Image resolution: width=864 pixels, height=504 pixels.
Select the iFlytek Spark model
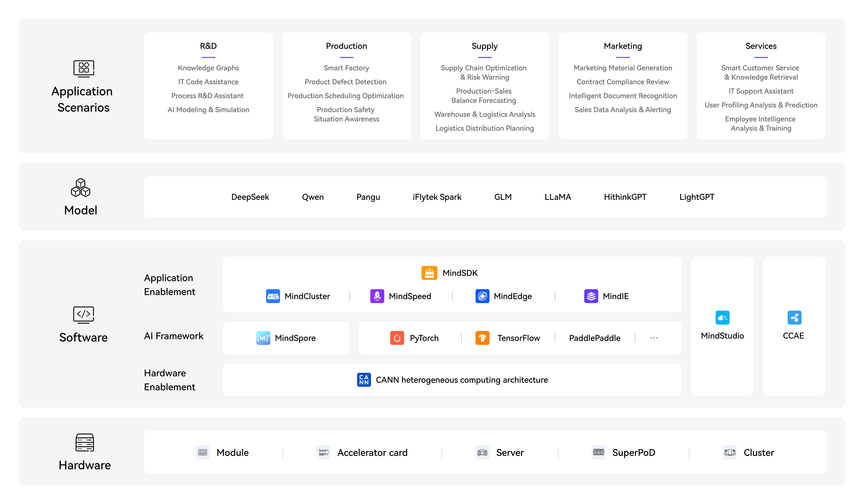click(x=437, y=197)
